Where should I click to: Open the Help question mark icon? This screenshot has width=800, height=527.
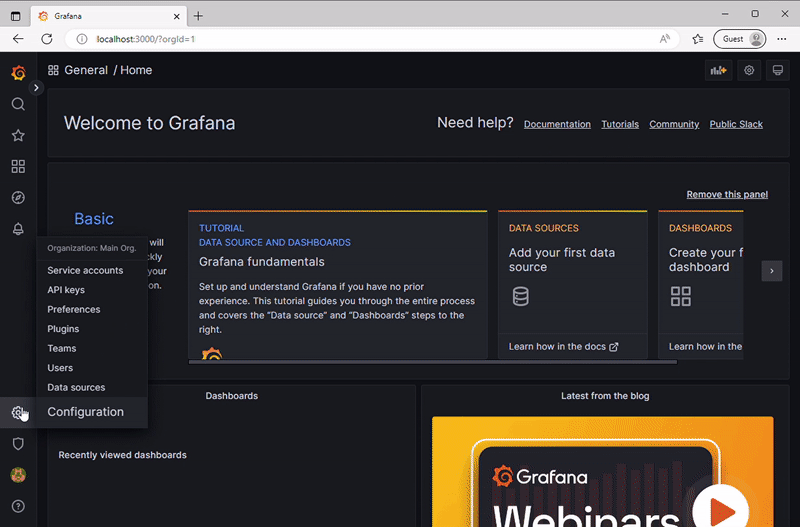(18, 506)
